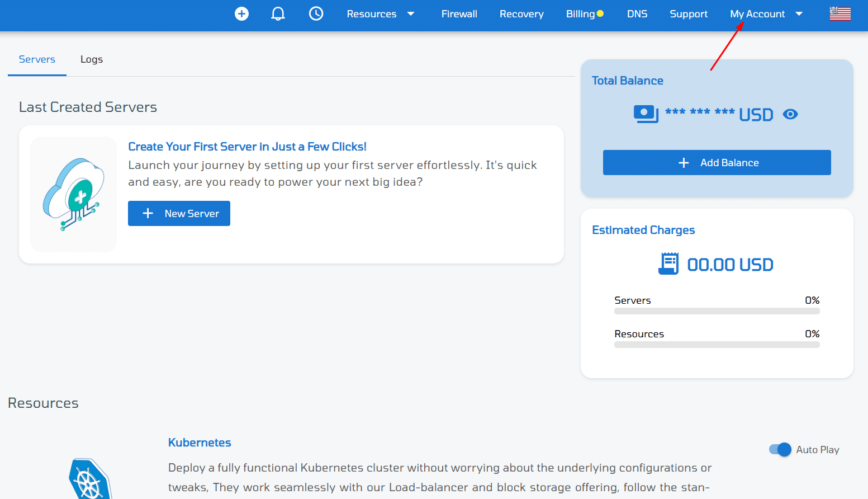Switch to the Servers tab

point(37,59)
